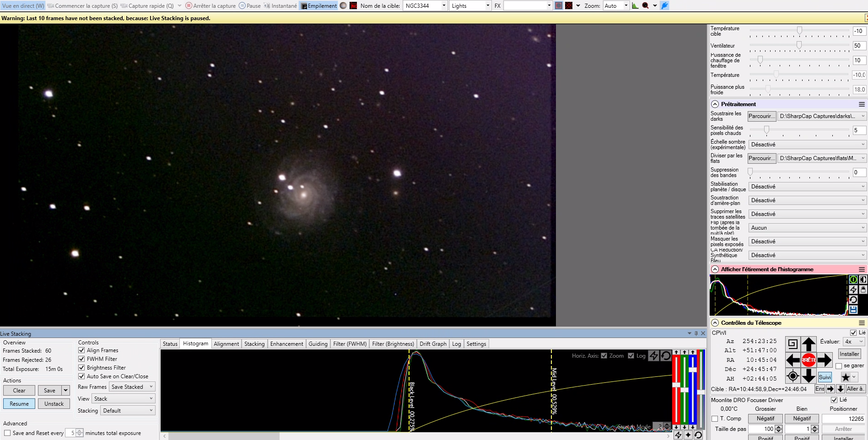Image resolution: width=868 pixels, height=440 pixels.
Task: Click the reset icon in live stack histogram
Action: [666, 355]
